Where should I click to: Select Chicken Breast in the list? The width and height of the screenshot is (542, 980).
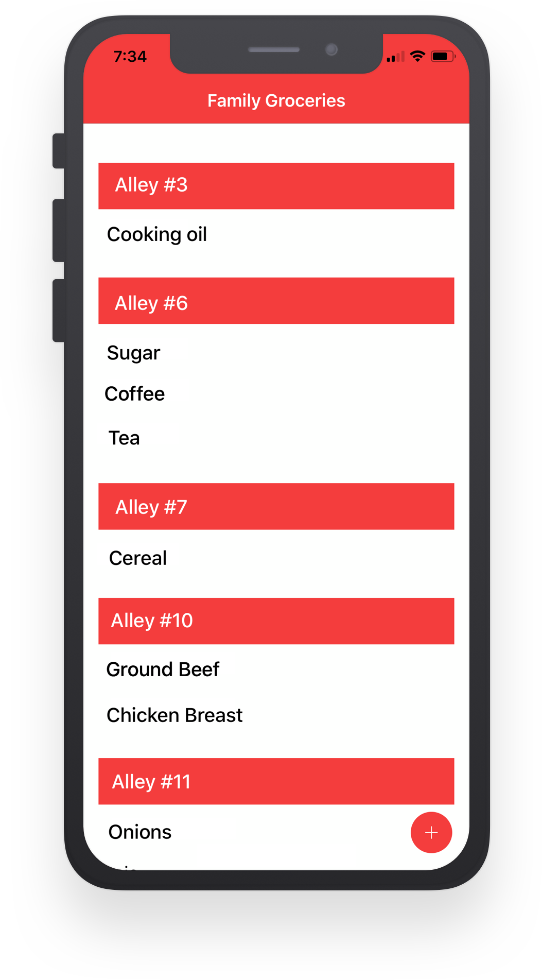point(174,715)
